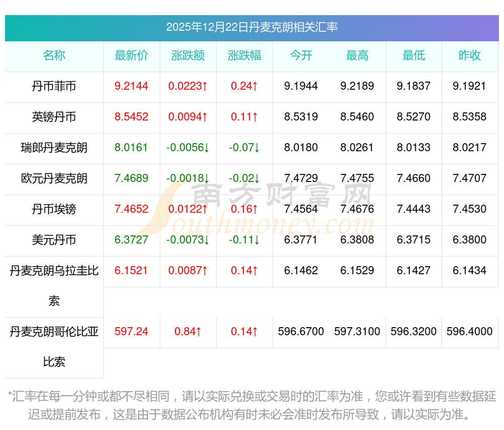Click change percent 0.24↑
This screenshot has height=430, width=504.
pyautogui.click(x=244, y=86)
